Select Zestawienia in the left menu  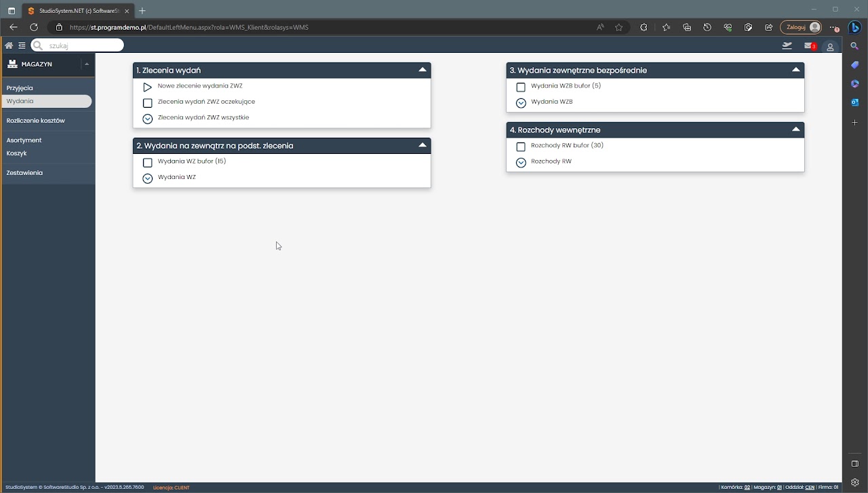click(x=24, y=173)
